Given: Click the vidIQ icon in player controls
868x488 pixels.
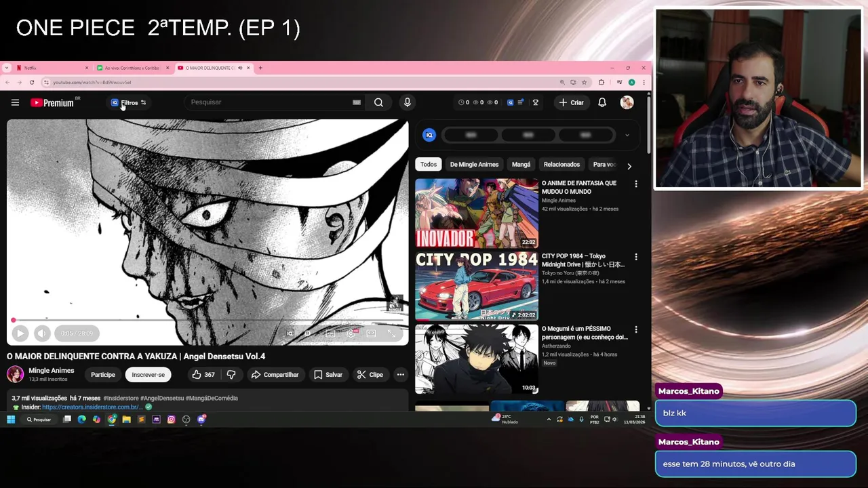Looking at the screenshot, I should tap(290, 333).
